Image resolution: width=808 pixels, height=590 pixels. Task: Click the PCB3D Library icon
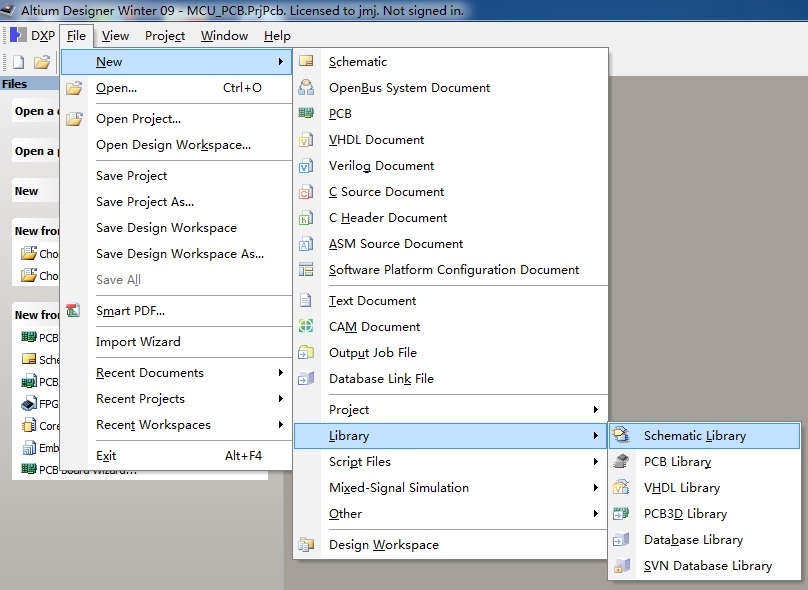(x=621, y=513)
